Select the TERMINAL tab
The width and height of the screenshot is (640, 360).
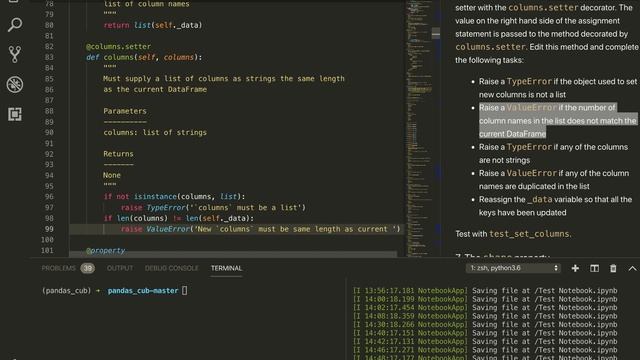227,268
